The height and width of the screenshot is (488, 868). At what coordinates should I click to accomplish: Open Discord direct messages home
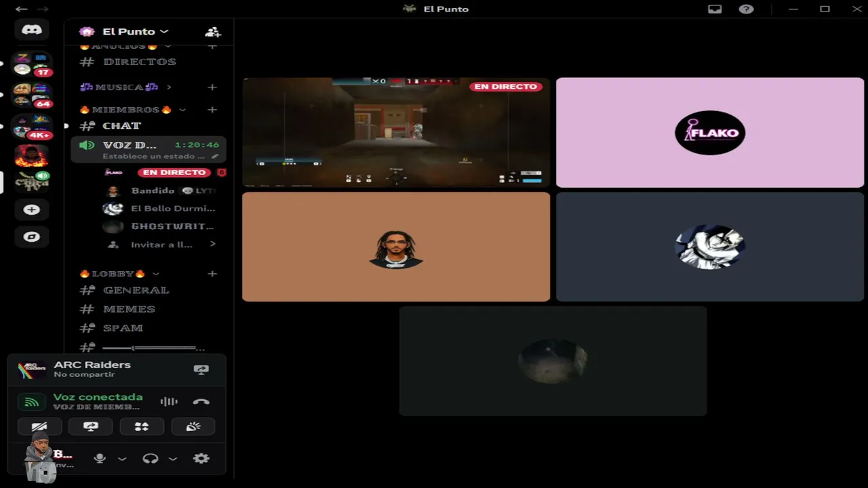(x=31, y=30)
